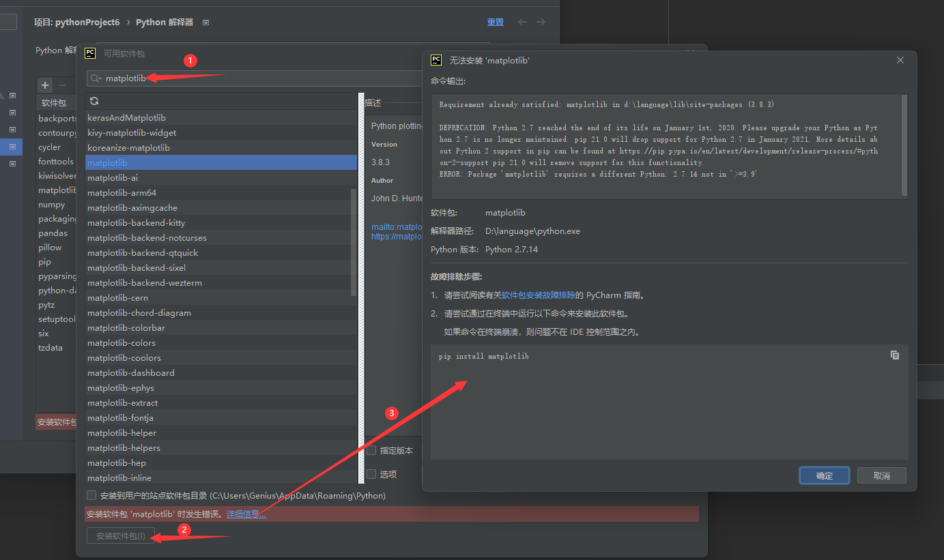Image resolution: width=944 pixels, height=560 pixels.
Task: Open the 软件包安装故障排除 guide link
Action: click(x=539, y=295)
